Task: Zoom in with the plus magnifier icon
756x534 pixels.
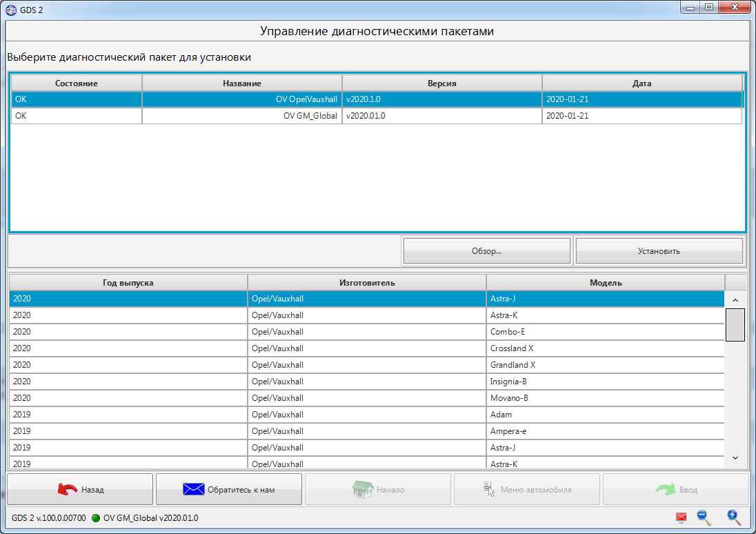Action: click(734, 517)
